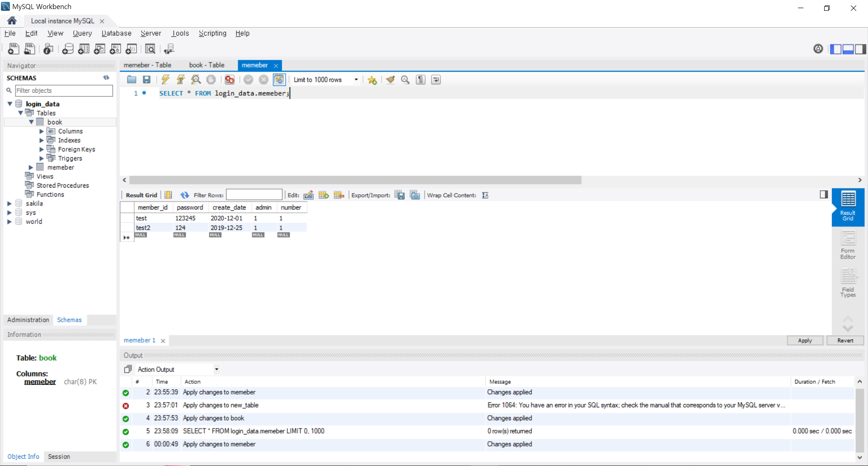Create a new view icon
868x466 pixels.
99,49
